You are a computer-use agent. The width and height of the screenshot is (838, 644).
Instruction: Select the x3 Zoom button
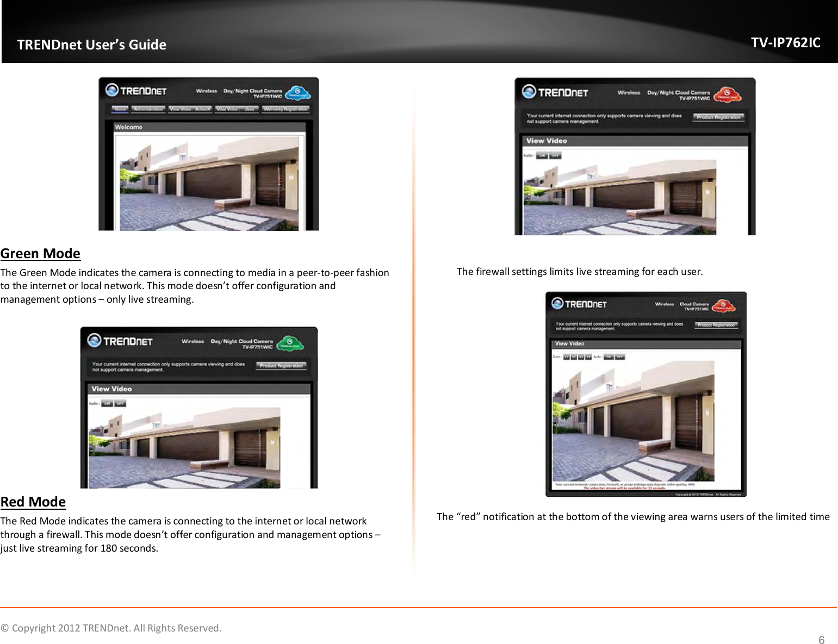tap(581, 357)
